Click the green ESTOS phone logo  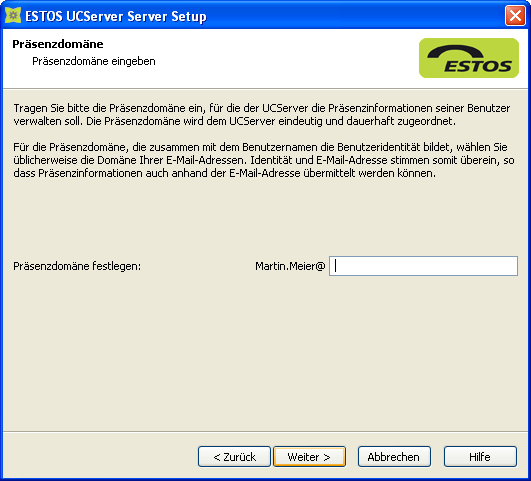(x=469, y=58)
